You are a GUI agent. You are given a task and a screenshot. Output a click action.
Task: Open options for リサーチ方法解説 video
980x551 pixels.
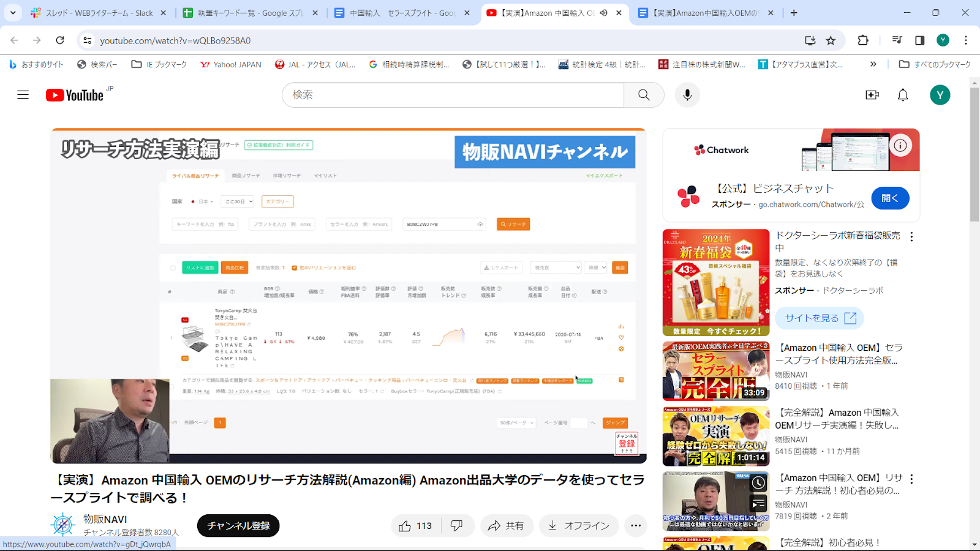(911, 479)
